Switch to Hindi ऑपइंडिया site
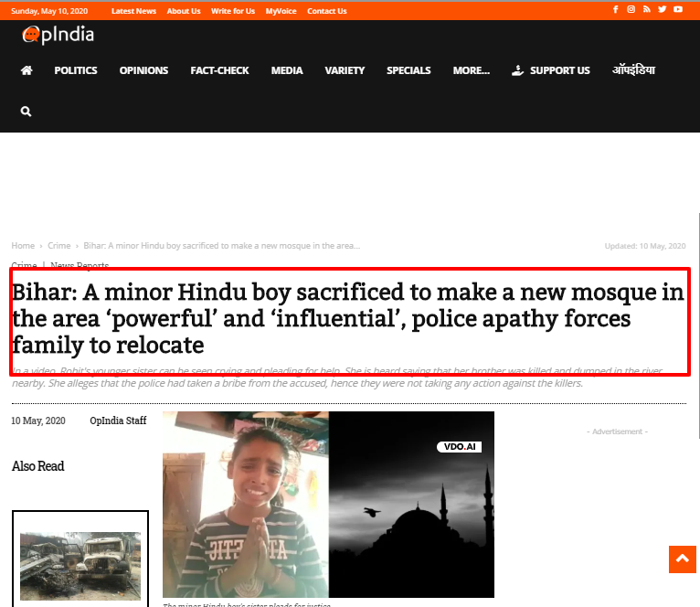 click(x=633, y=70)
